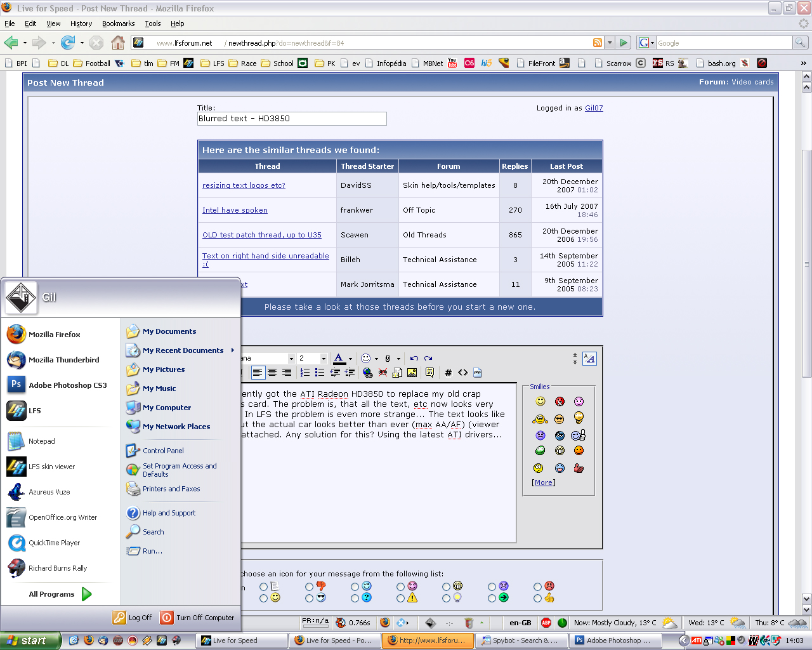Select the sunglasses smiley post icon radio

click(x=309, y=598)
